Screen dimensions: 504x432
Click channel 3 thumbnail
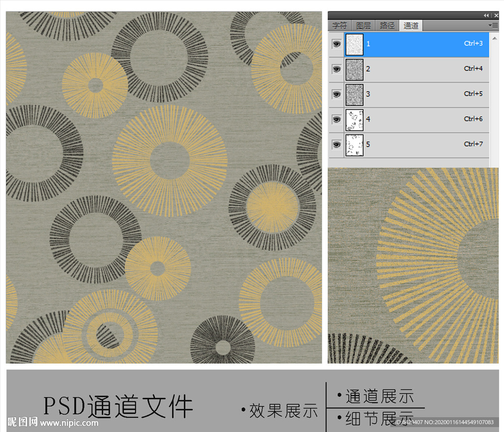point(354,95)
